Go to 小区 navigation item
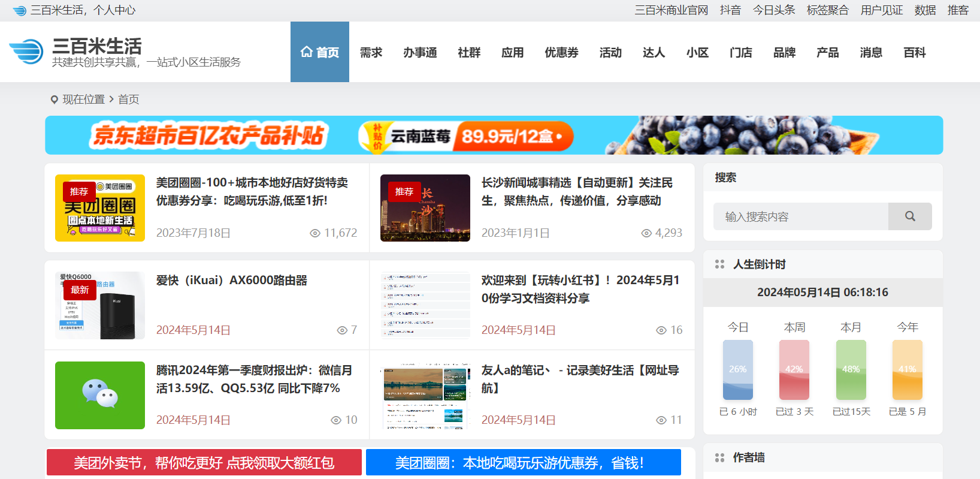 click(x=697, y=53)
